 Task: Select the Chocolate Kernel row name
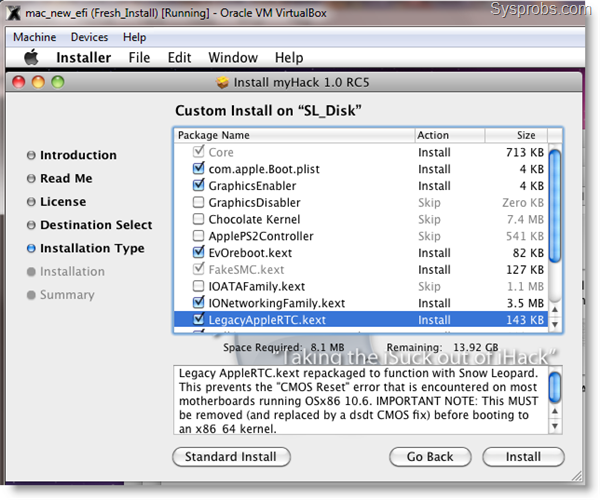point(254,219)
